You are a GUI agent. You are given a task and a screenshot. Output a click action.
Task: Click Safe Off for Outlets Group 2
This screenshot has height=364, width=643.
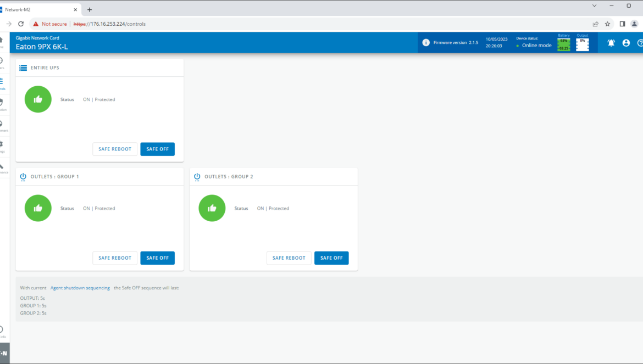(331, 258)
